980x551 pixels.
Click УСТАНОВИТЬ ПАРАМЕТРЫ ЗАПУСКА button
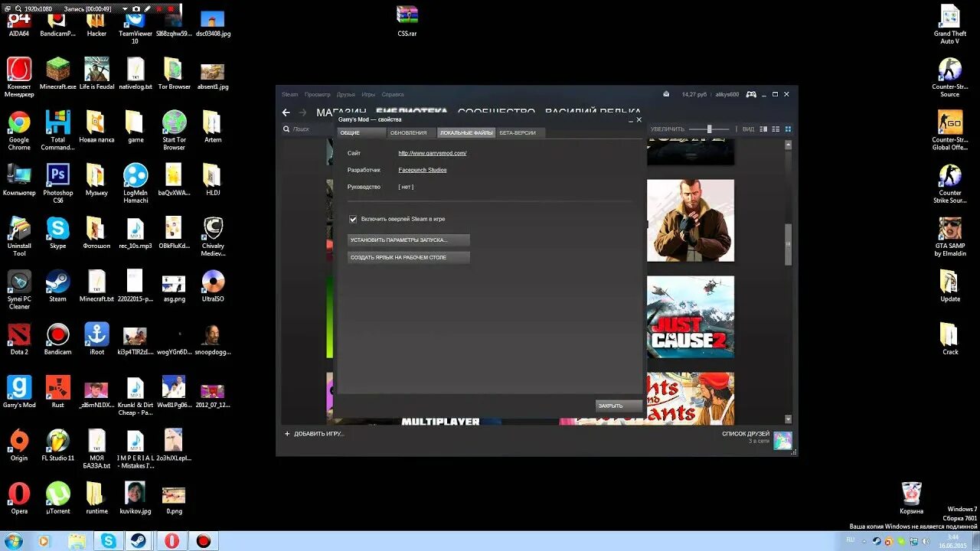coord(408,240)
